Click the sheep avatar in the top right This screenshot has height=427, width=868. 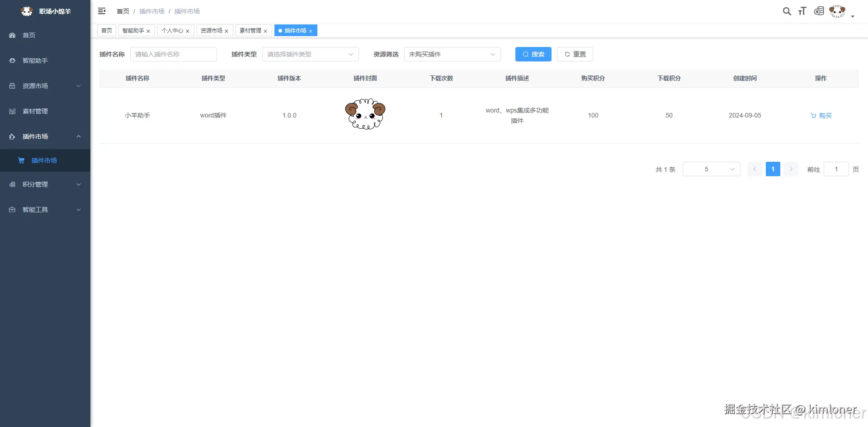click(x=837, y=11)
